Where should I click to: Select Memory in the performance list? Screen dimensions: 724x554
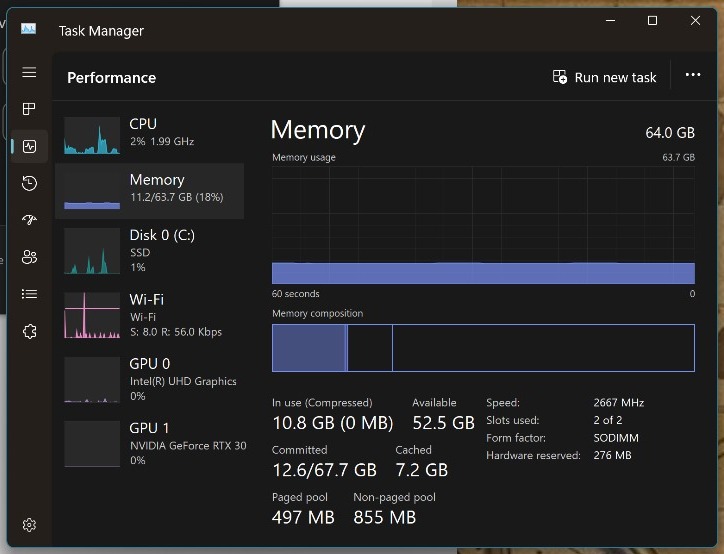point(150,190)
